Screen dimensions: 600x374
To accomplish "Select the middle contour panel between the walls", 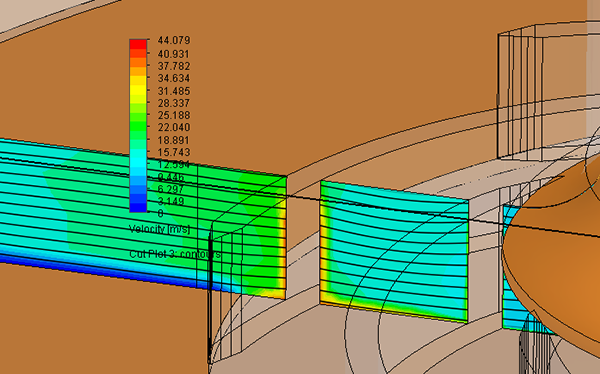I will click(394, 251).
